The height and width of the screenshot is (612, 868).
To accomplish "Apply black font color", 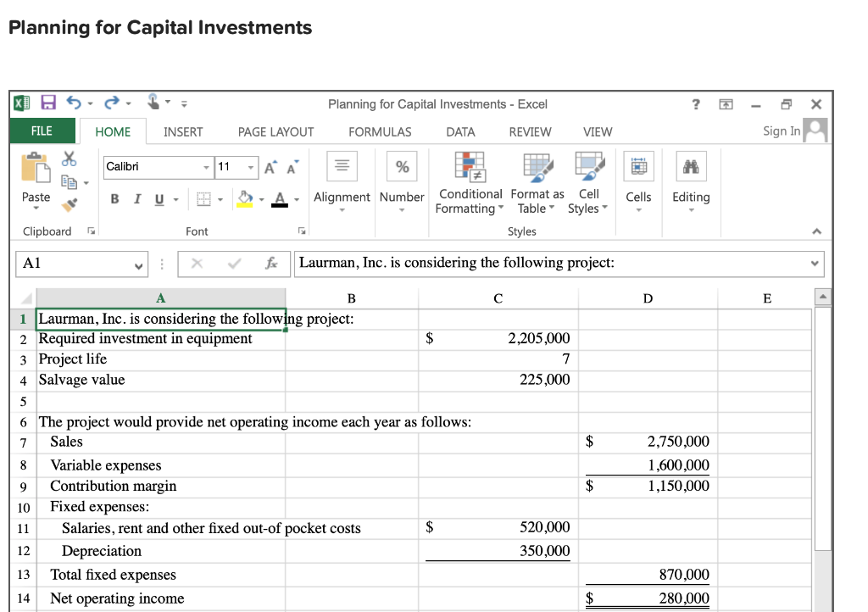I will tap(280, 199).
